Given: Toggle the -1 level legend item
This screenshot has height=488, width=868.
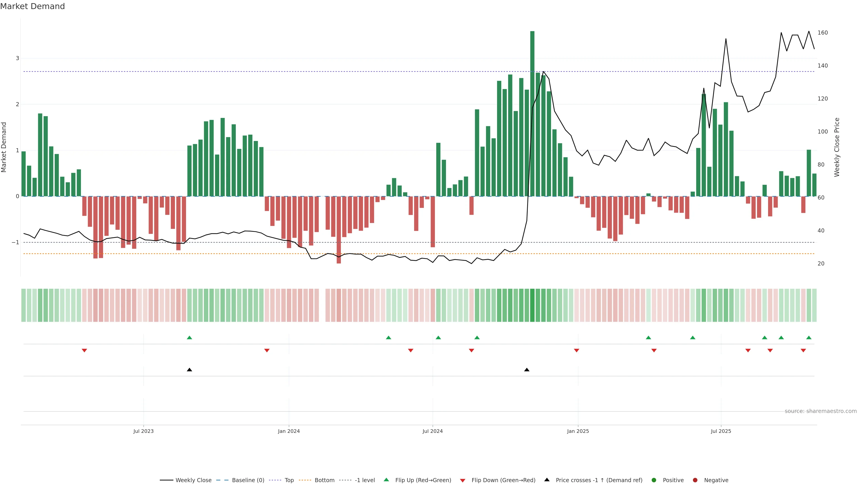Looking at the screenshot, I should click(365, 480).
